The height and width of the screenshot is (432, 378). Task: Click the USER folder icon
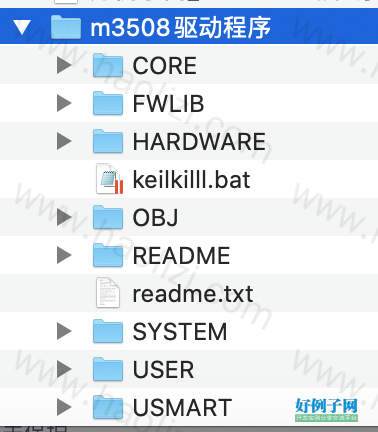click(x=108, y=369)
